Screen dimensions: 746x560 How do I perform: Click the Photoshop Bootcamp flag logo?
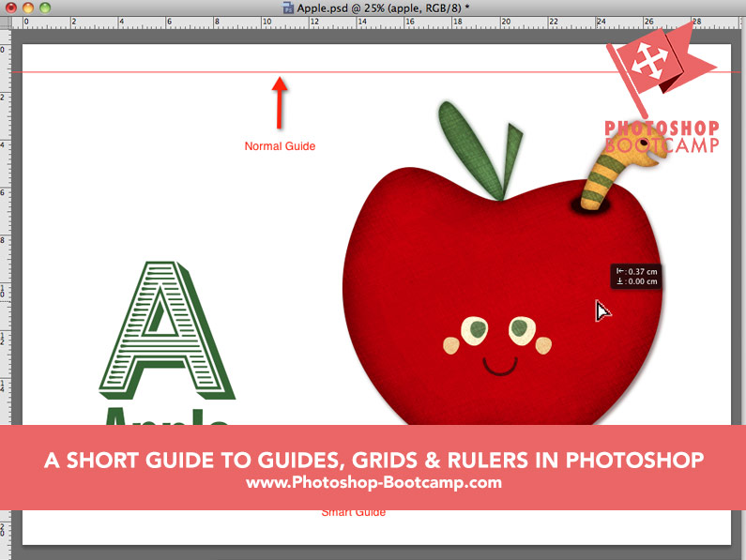tap(662, 85)
